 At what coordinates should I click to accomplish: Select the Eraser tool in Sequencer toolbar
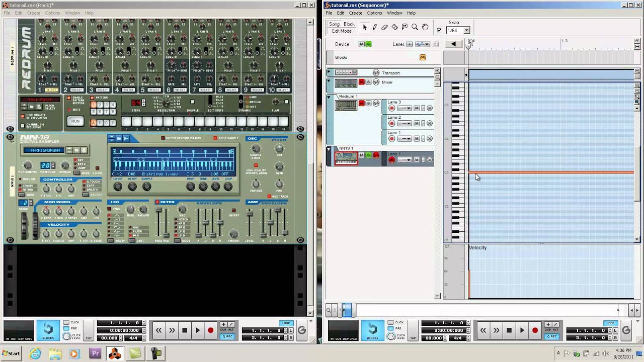pyautogui.click(x=385, y=27)
